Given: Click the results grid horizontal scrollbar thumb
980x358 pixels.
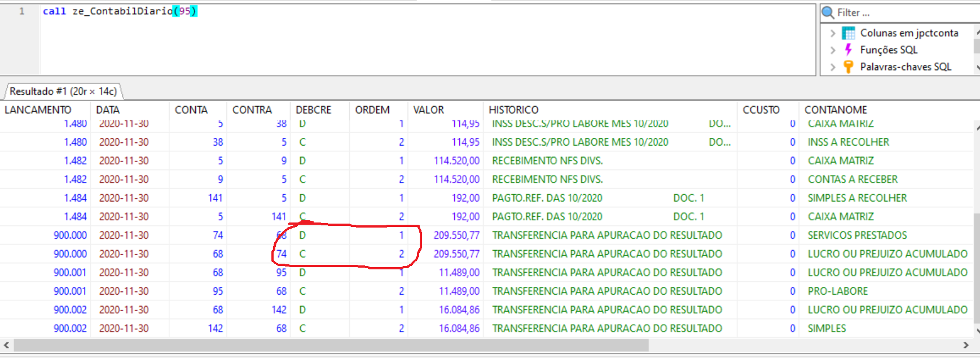Looking at the screenshot, I should coord(331,345).
